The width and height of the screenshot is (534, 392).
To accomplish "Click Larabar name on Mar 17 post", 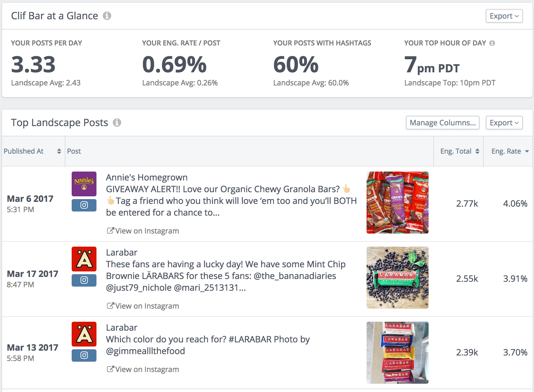I will point(122,252).
